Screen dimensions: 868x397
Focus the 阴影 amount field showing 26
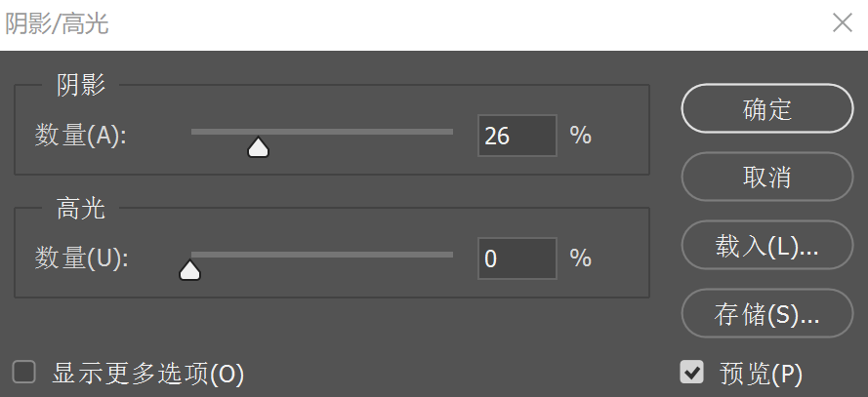(x=517, y=136)
